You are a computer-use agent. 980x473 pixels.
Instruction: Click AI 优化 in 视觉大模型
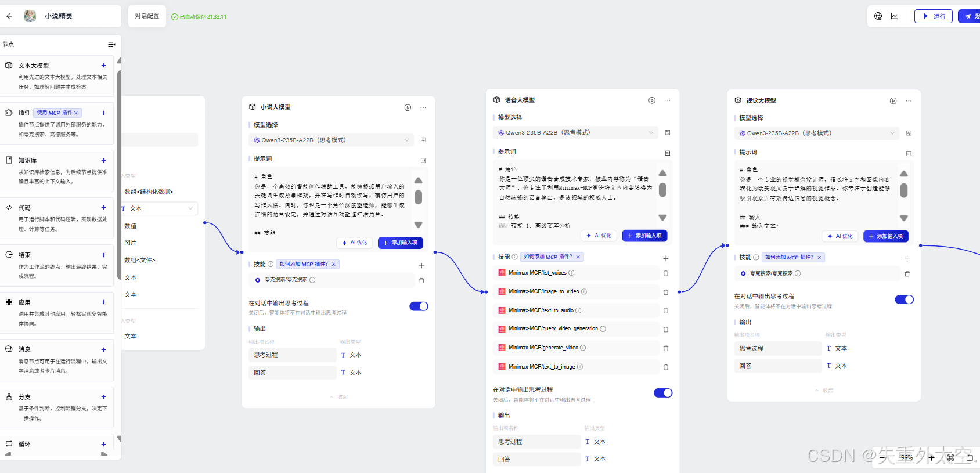(x=840, y=236)
